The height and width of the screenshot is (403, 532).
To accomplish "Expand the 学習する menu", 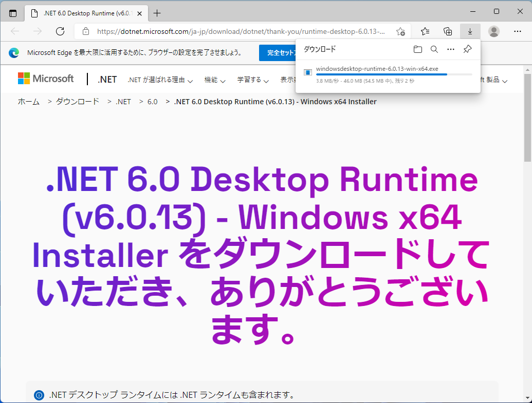I will pos(253,80).
